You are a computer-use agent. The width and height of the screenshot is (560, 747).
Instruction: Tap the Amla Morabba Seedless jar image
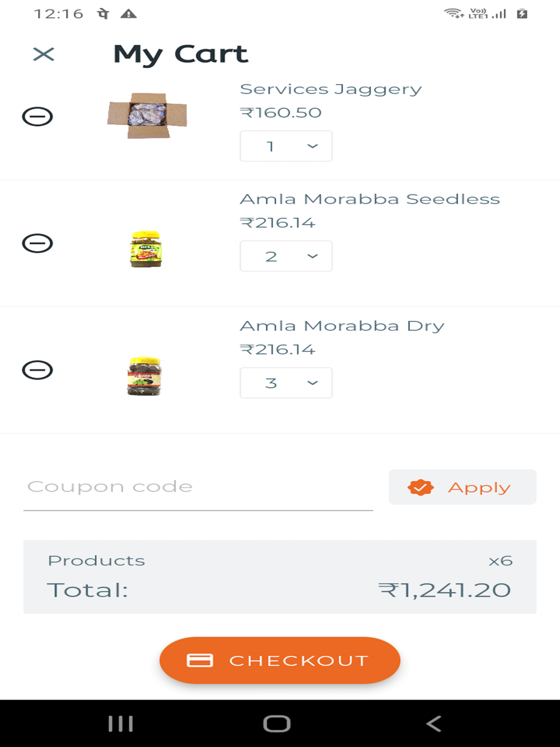(146, 249)
